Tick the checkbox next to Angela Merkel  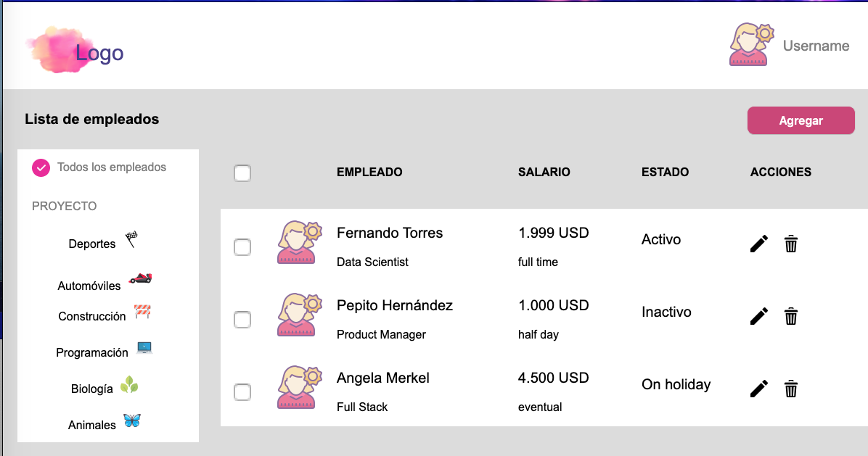tap(242, 392)
